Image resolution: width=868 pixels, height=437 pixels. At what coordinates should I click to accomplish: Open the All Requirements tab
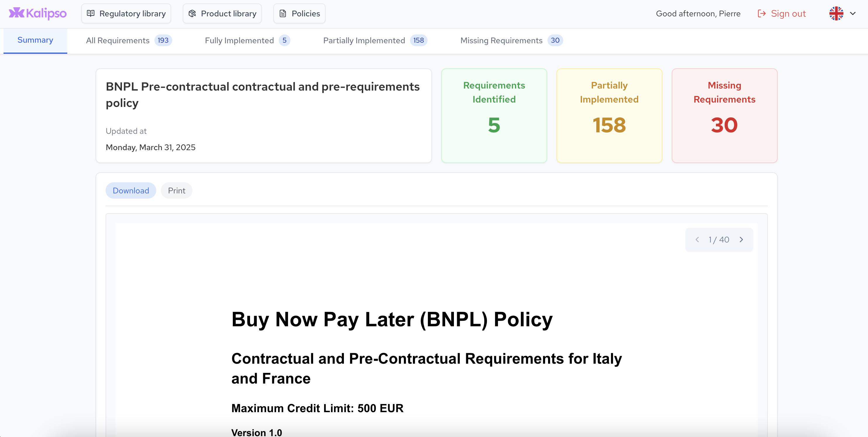[129, 40]
